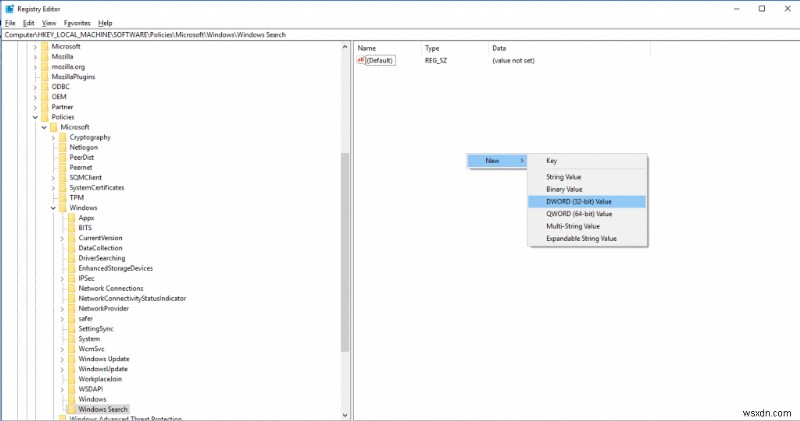Select DWORD (32-bit) Value from submenu
800x421 pixels.
tap(587, 202)
